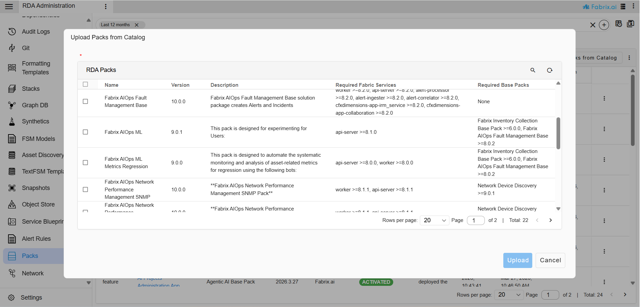
Task: Toggle the select-all checkbox in table header
Action: [x=86, y=84]
